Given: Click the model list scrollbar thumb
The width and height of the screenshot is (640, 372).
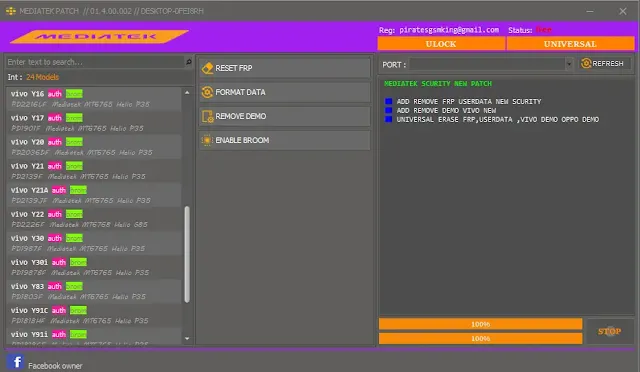Looking at the screenshot, I should click(x=187, y=254).
